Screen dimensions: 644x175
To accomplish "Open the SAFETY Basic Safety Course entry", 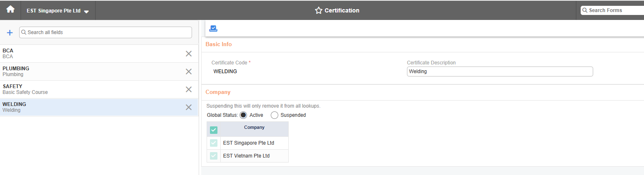I will point(83,89).
